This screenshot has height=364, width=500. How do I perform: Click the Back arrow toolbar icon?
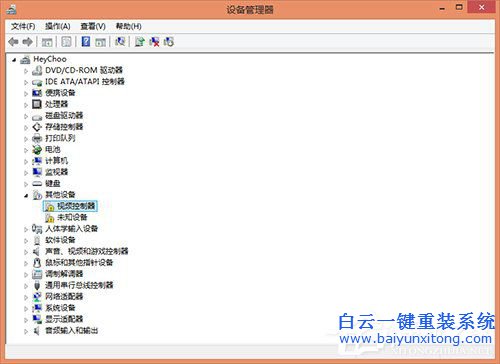[13, 42]
